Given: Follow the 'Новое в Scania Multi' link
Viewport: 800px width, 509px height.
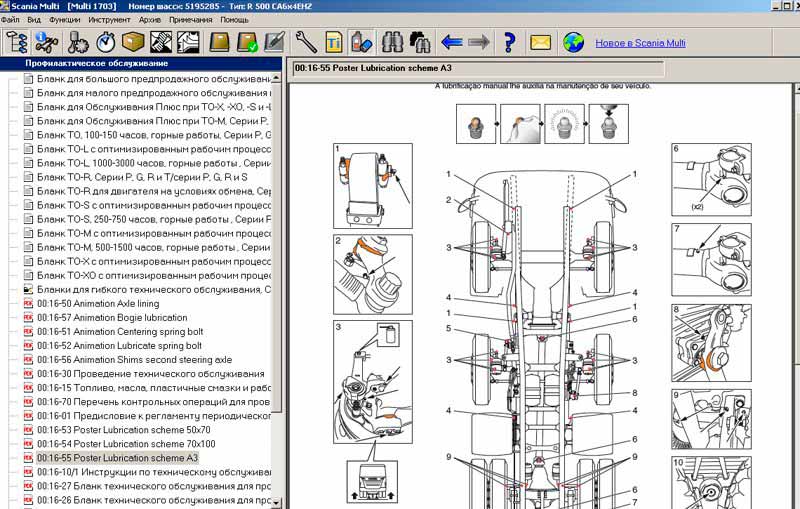Looking at the screenshot, I should (640, 43).
